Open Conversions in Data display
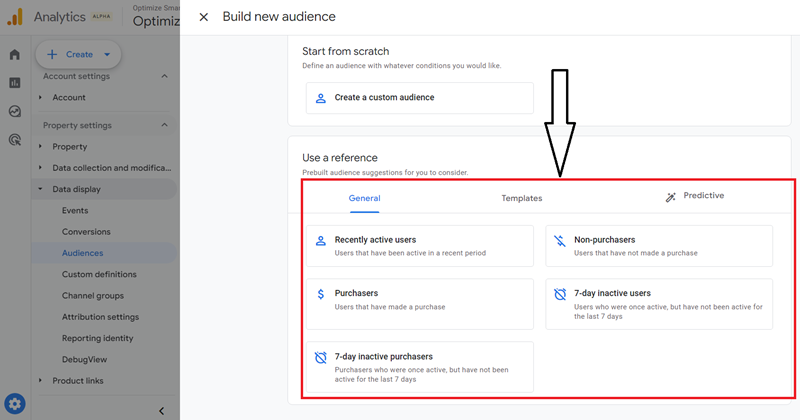The image size is (800, 420). (x=86, y=232)
